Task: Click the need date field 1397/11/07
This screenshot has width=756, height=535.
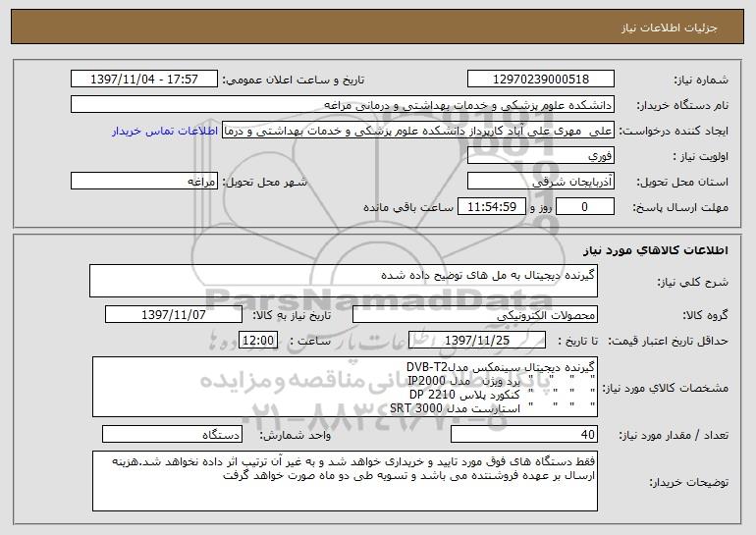Action: pyautogui.click(x=174, y=314)
